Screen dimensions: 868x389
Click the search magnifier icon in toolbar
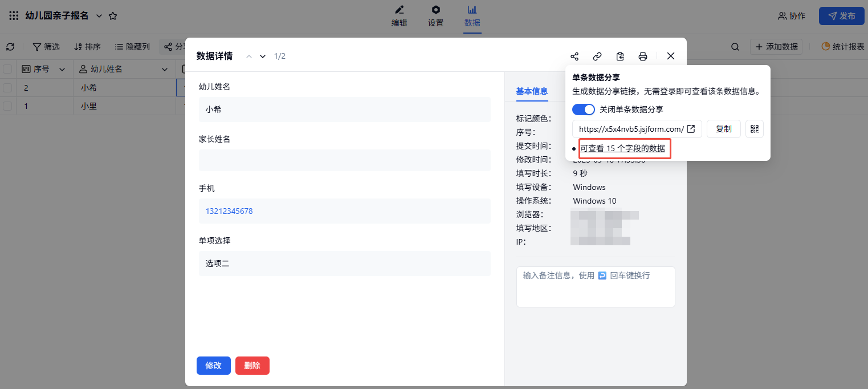[735, 47]
